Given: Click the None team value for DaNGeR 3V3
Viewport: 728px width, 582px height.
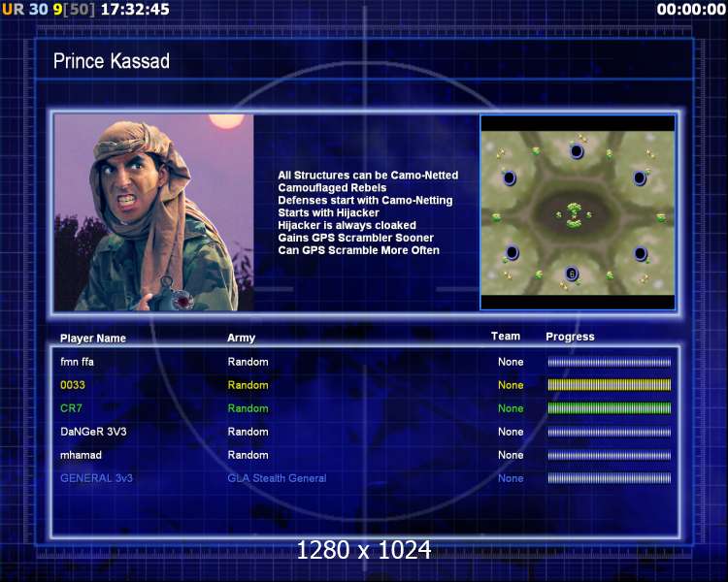Looking at the screenshot, I should [511, 431].
